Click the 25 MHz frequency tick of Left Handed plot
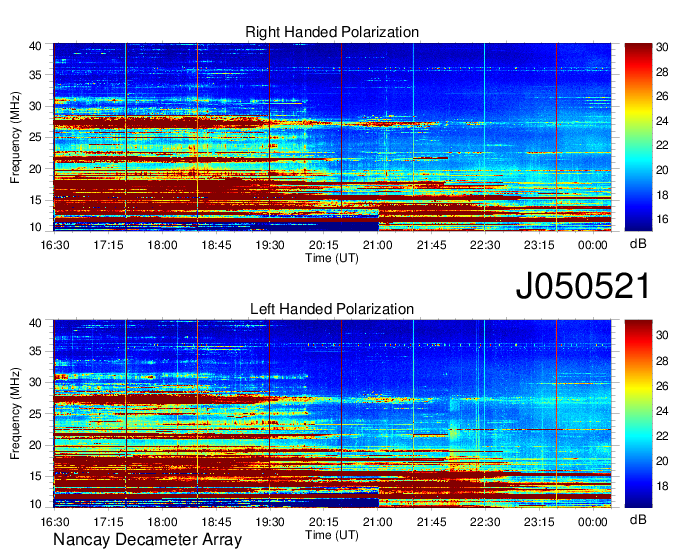The height and width of the screenshot is (552, 680). [x=36, y=414]
